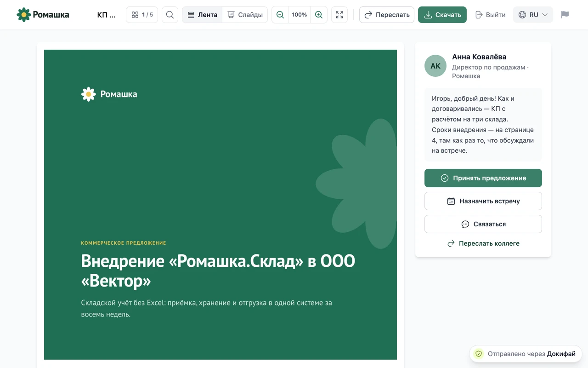The height and width of the screenshot is (368, 588).
Task: Forward to a colleague via Переслать коллеге
Action: click(x=483, y=243)
